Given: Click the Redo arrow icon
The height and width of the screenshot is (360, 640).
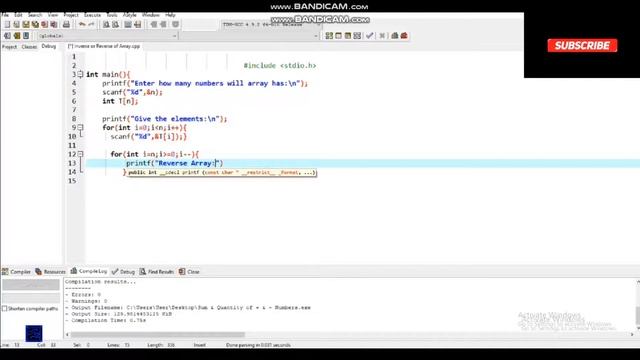Looking at the screenshot, I should [91, 25].
